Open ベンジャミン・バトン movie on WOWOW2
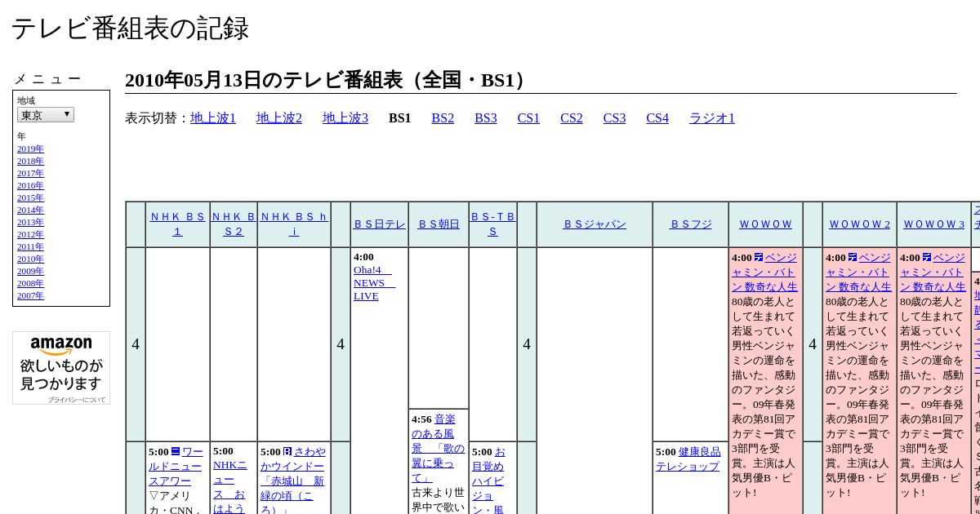The width and height of the screenshot is (980, 514). tap(859, 273)
